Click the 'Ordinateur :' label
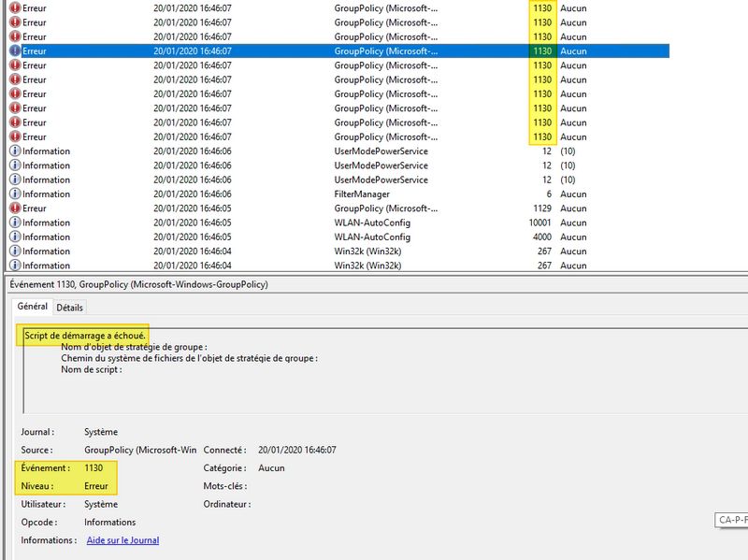This screenshot has width=748, height=560. coord(226,504)
